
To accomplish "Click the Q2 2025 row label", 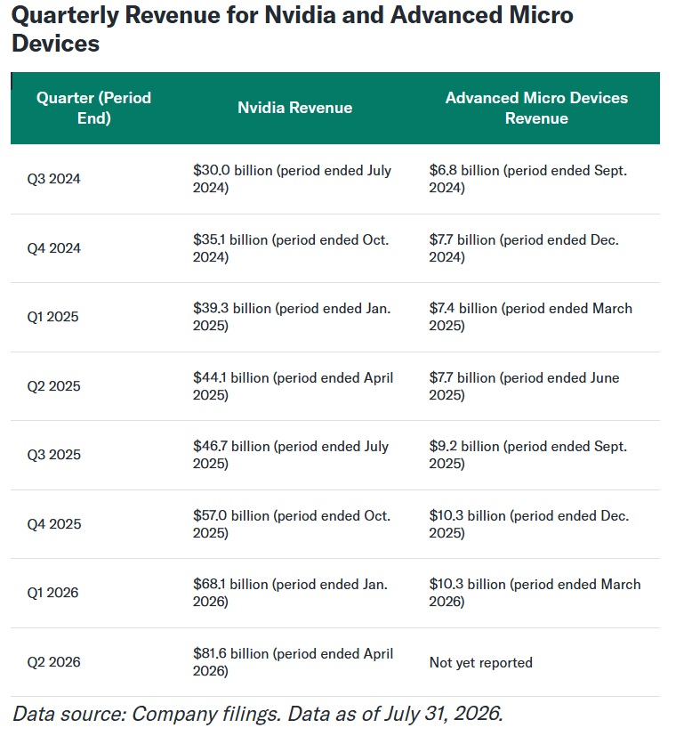I will [x=53, y=386].
